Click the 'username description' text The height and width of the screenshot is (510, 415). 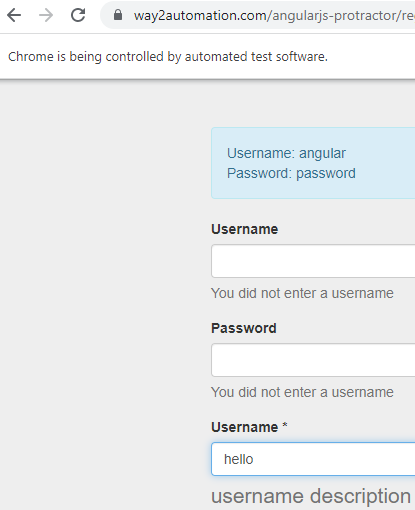(311, 496)
